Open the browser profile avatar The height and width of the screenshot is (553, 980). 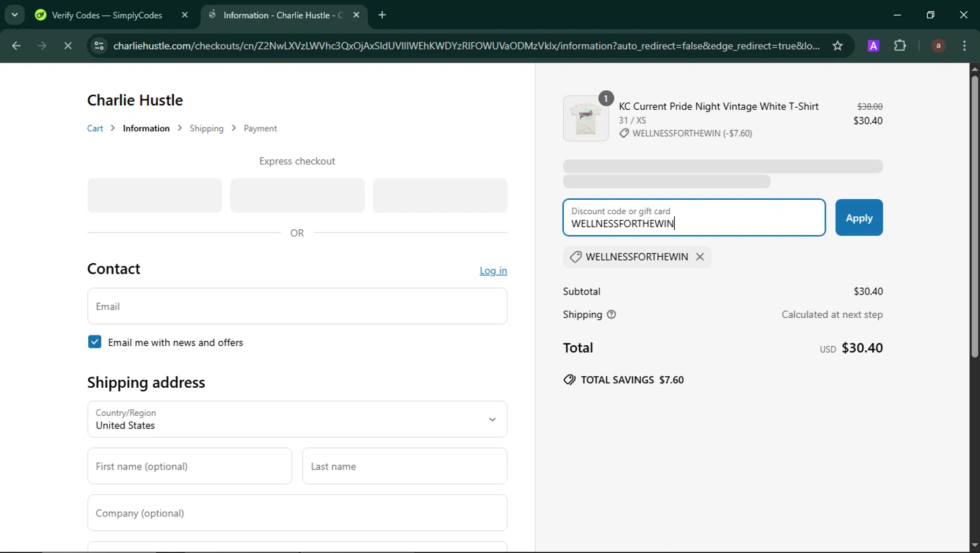938,46
